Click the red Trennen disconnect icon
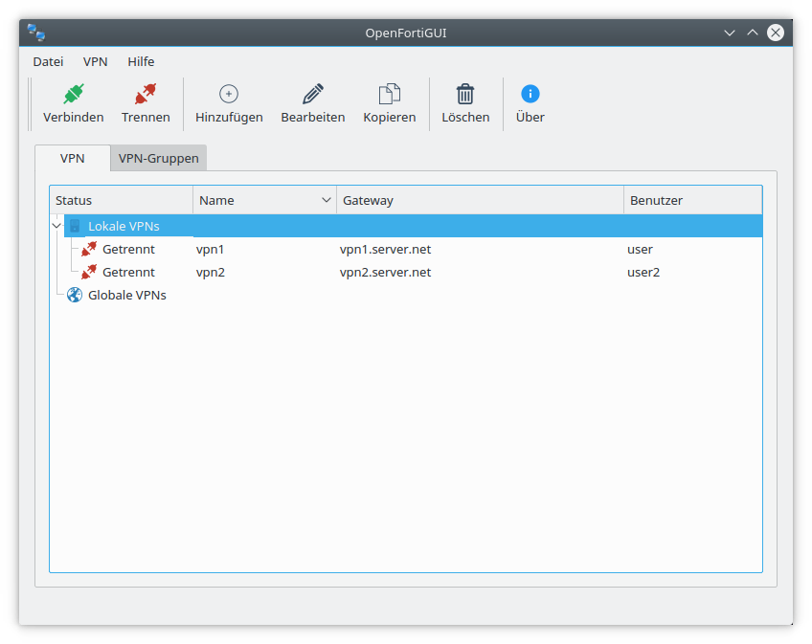 (146, 94)
